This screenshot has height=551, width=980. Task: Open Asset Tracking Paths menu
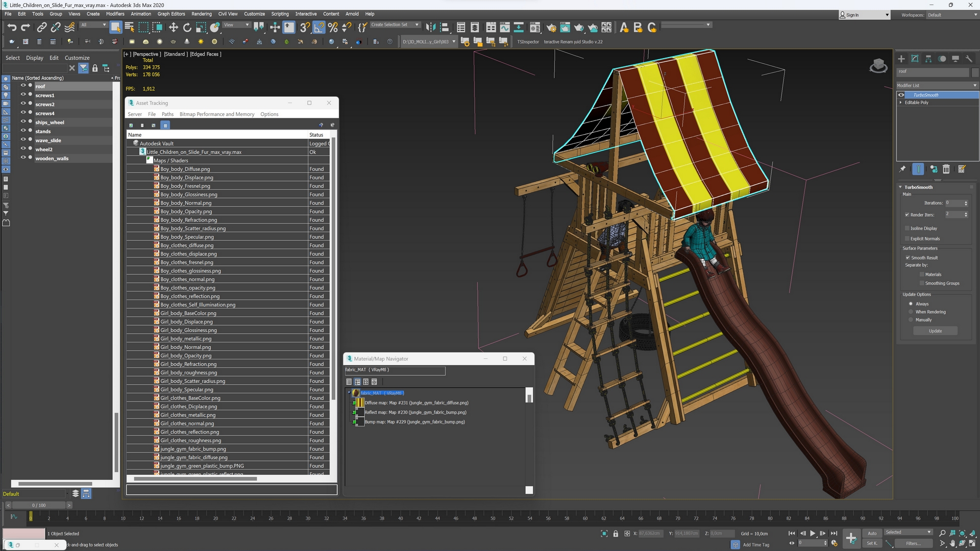(167, 114)
